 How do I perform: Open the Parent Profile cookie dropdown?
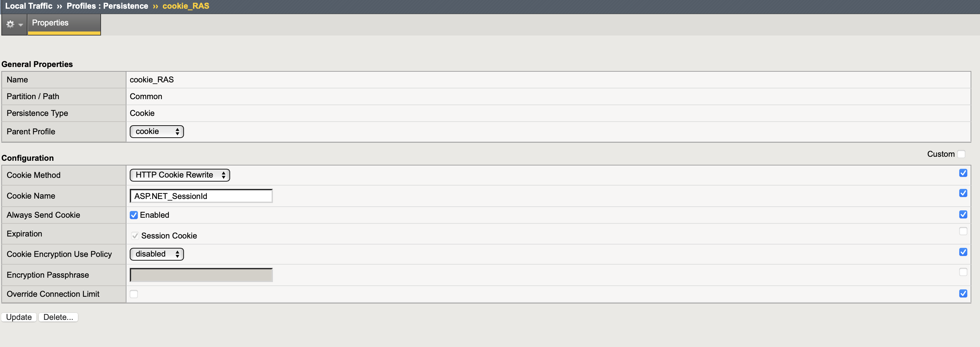[x=157, y=131]
